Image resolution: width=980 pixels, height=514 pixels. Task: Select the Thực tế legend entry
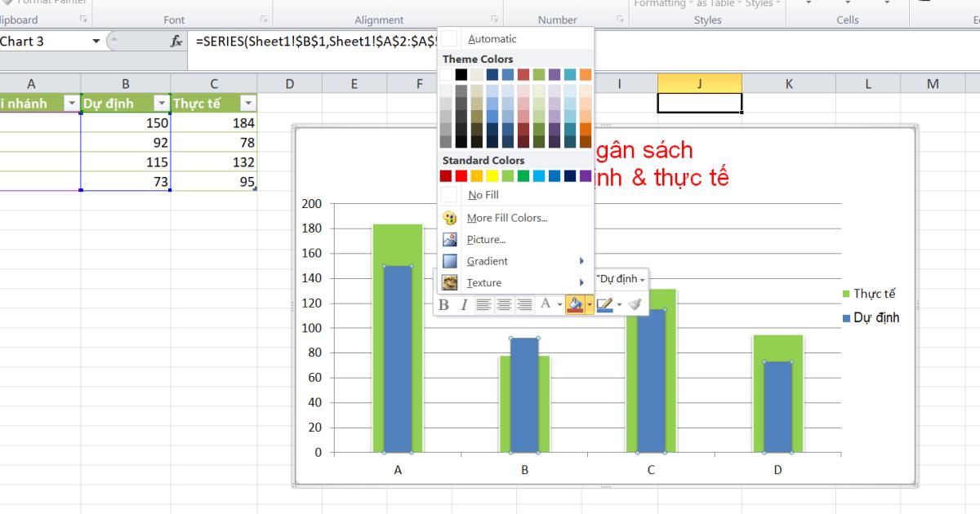tap(869, 294)
